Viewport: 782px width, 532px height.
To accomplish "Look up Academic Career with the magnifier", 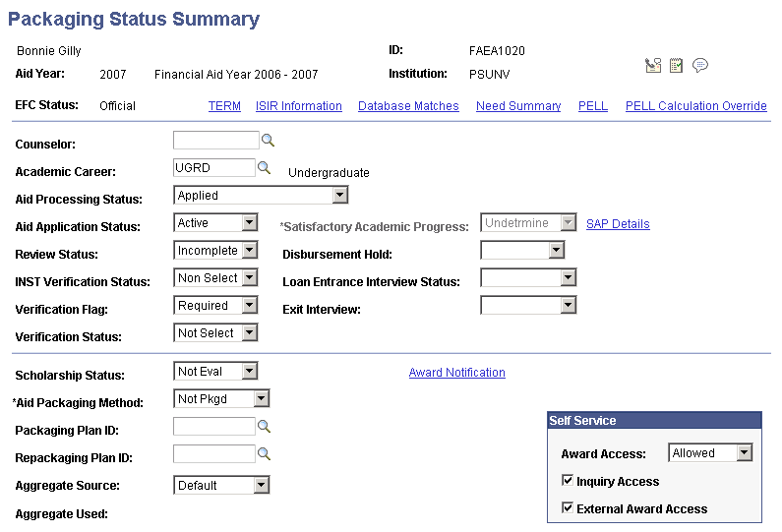I will [x=264, y=167].
